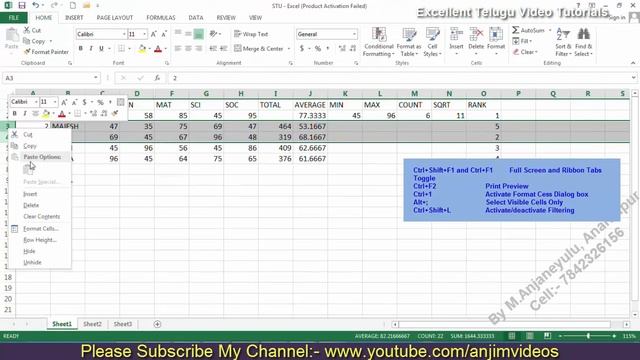This screenshot has height=360, width=640.
Task: Click the Insert Function fx button
Action: click(157, 78)
